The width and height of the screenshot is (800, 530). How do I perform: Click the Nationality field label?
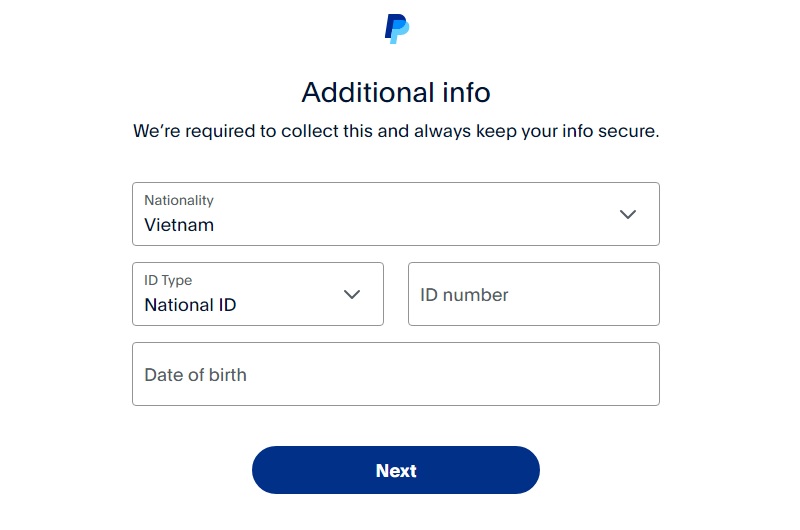[x=179, y=200]
